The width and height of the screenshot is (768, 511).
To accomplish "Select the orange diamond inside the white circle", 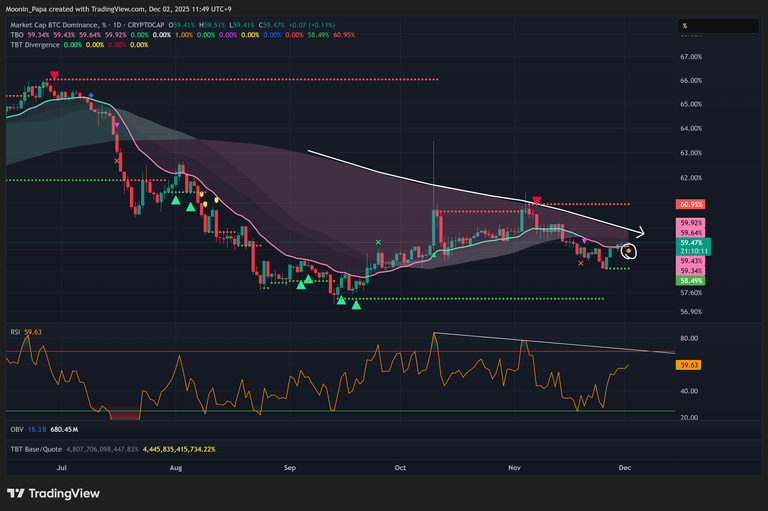I will pos(629,250).
